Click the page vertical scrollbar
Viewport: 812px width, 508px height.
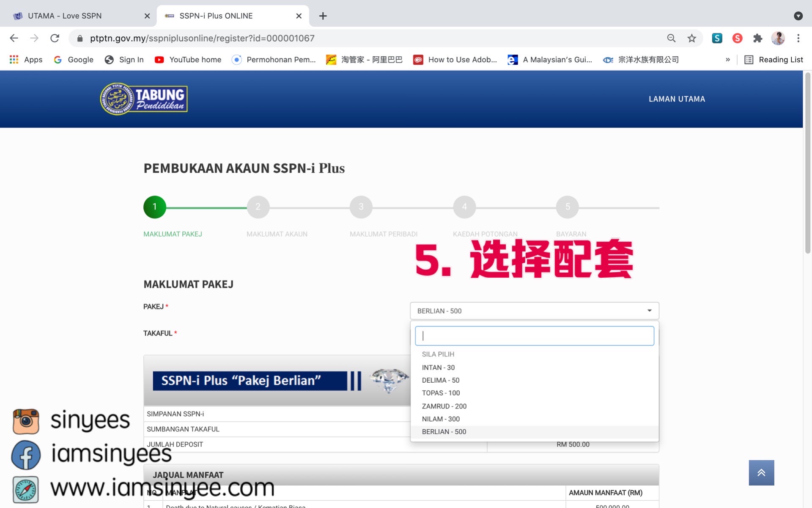point(807,163)
